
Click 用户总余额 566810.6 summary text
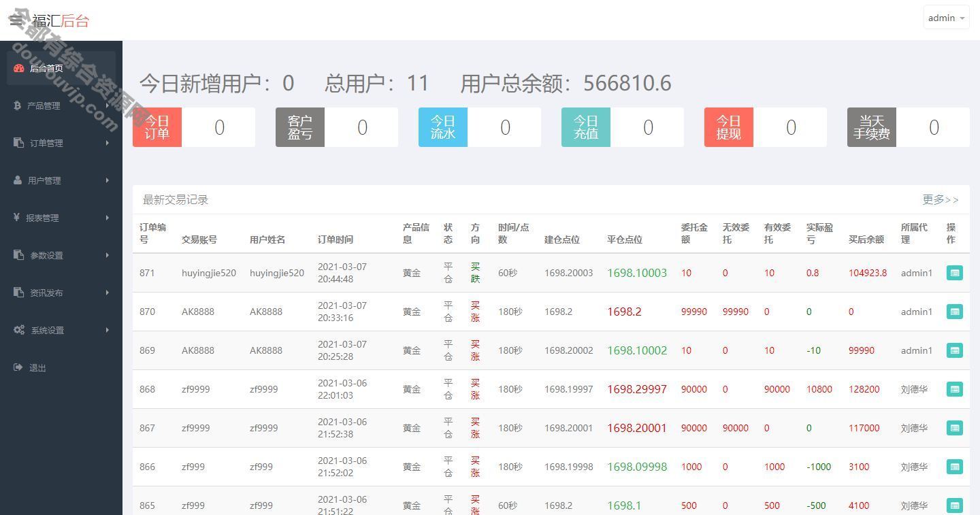[566, 83]
